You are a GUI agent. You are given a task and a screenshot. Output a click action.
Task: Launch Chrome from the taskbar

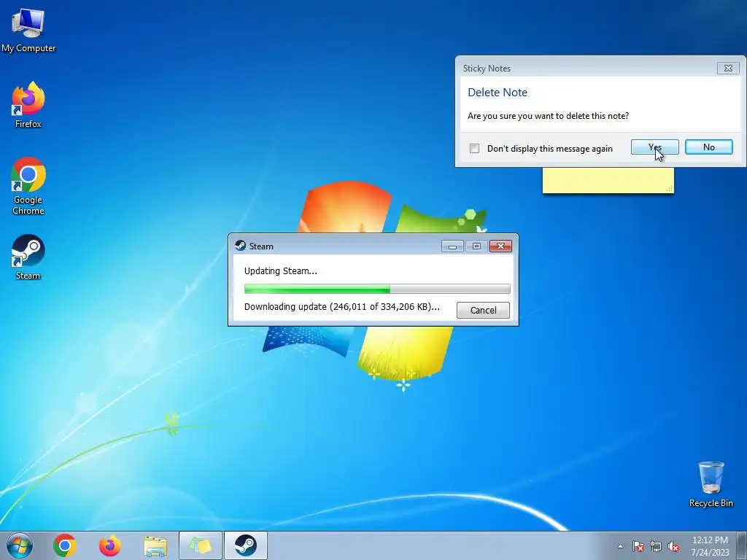point(65,545)
